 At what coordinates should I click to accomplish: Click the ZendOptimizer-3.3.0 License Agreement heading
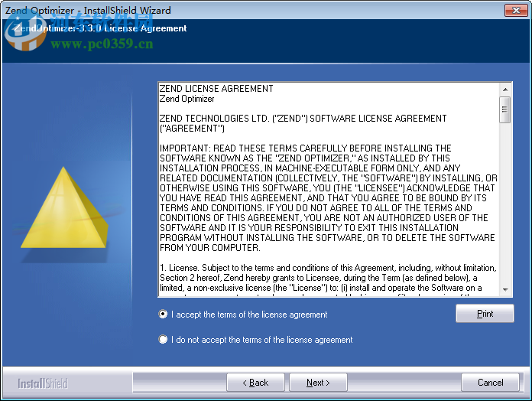tap(100, 28)
